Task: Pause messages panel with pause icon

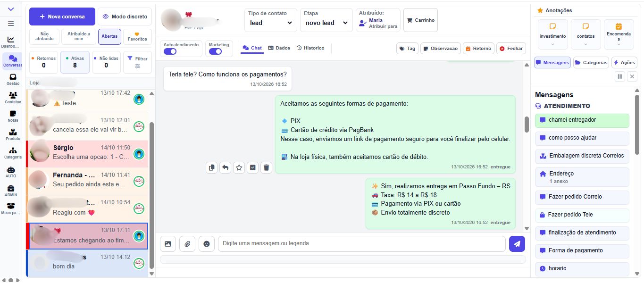Action: (619, 76)
